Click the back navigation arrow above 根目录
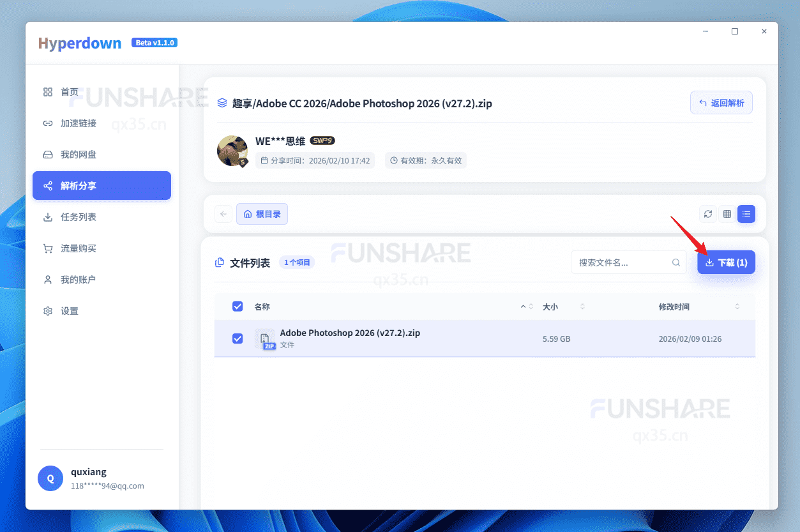The image size is (800, 532). point(223,213)
